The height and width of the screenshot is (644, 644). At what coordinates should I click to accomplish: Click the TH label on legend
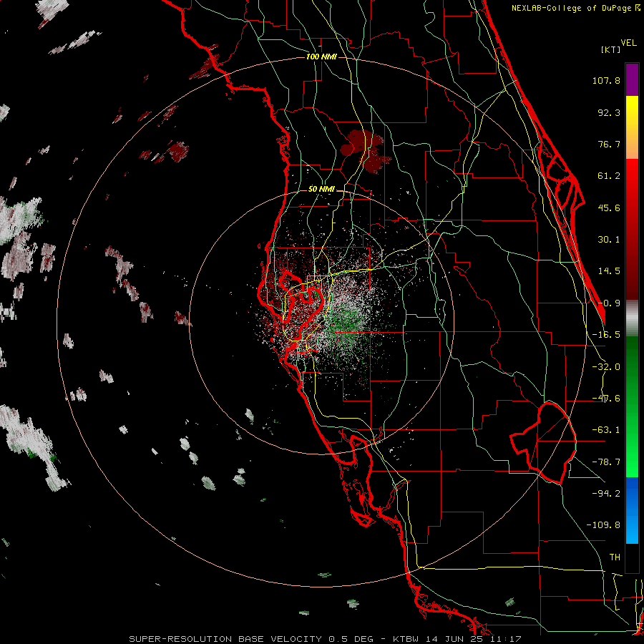(615, 557)
